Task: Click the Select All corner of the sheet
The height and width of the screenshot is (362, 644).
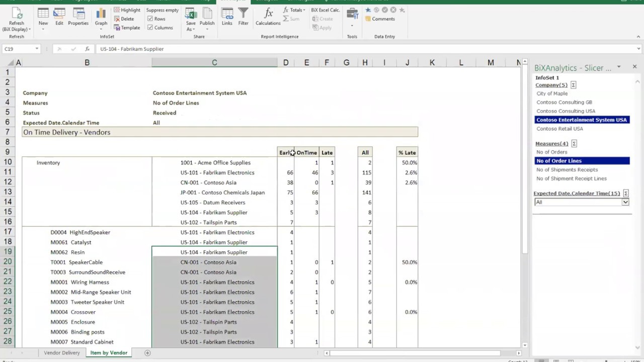Action: pos(8,62)
